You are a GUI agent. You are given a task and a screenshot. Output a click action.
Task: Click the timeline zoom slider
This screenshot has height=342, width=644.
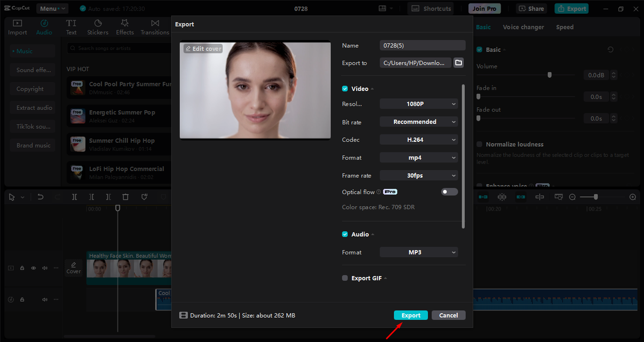click(x=596, y=197)
